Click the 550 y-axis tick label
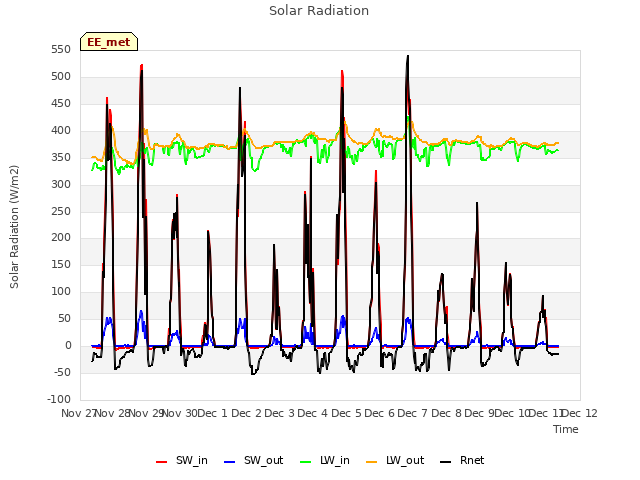The image size is (640, 480). coord(61,50)
